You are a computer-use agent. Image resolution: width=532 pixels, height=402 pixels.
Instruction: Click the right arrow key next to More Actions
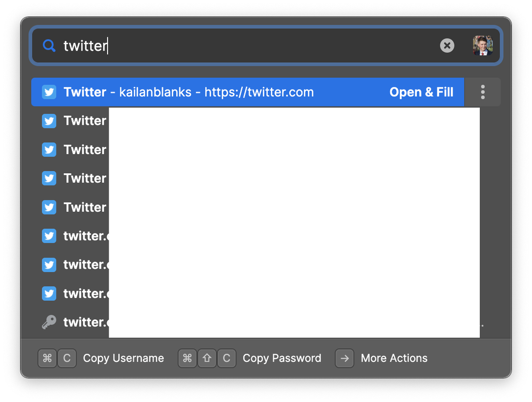(x=345, y=358)
